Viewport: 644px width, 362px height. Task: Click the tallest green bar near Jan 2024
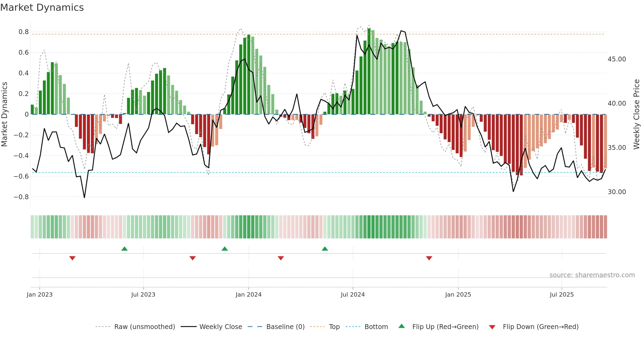[249, 75]
